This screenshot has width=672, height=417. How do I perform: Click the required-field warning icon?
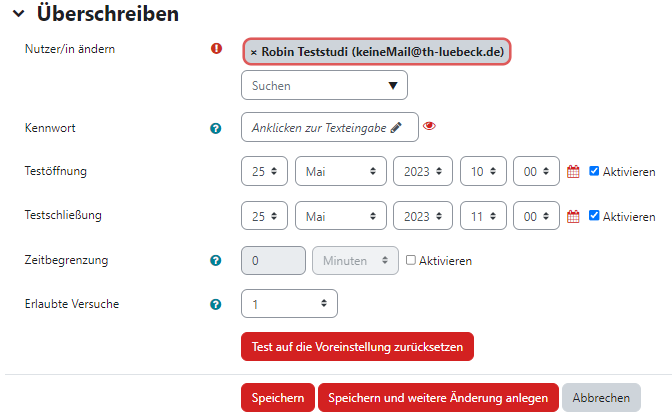pyautogui.click(x=216, y=48)
